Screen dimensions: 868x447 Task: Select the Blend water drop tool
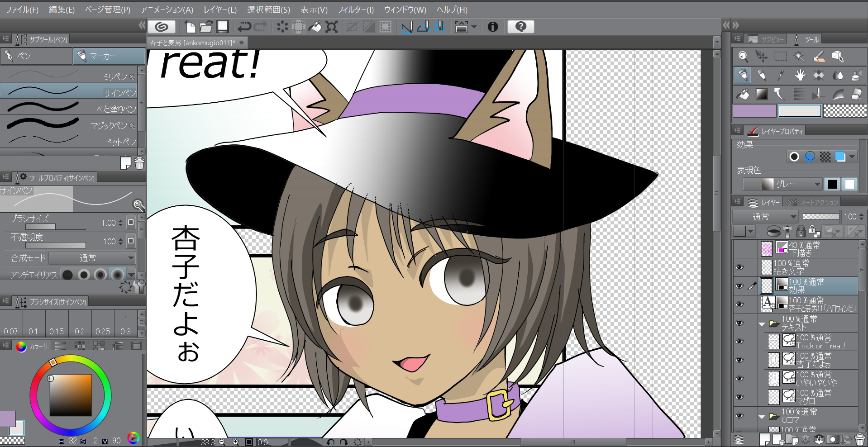click(x=838, y=75)
